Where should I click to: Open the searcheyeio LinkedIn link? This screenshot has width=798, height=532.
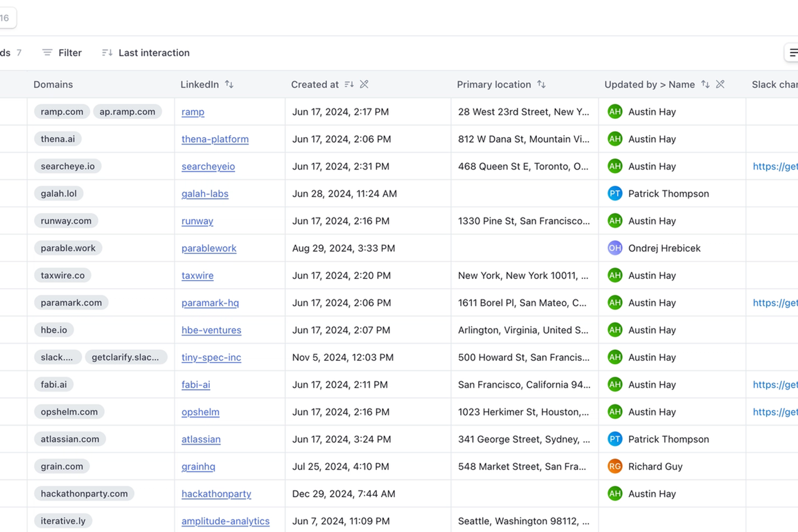tap(208, 166)
